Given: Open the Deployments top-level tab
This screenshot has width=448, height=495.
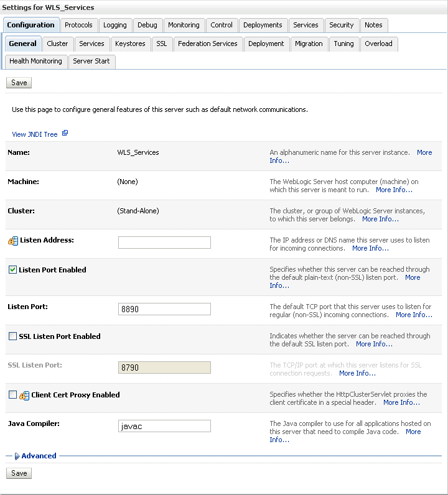Looking at the screenshot, I should click(x=263, y=25).
